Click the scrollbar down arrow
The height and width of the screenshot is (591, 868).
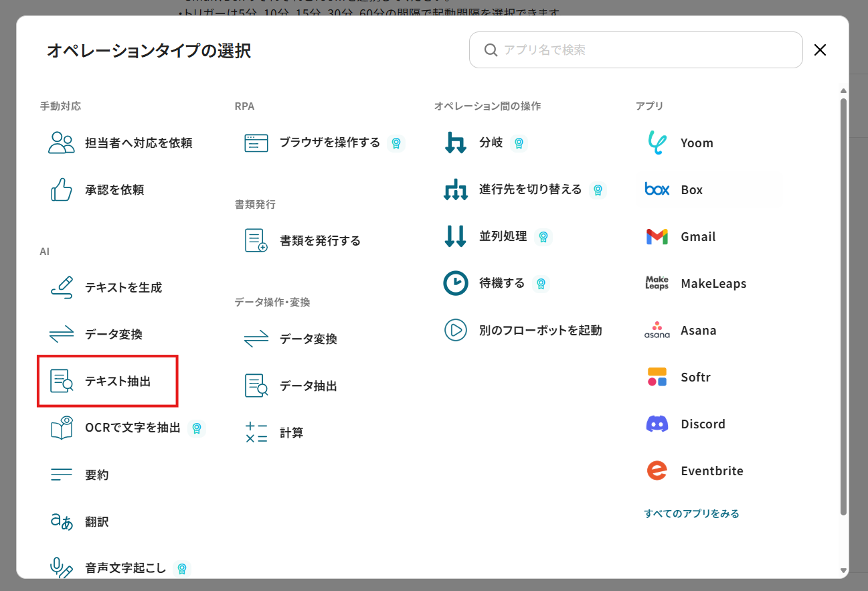(843, 570)
